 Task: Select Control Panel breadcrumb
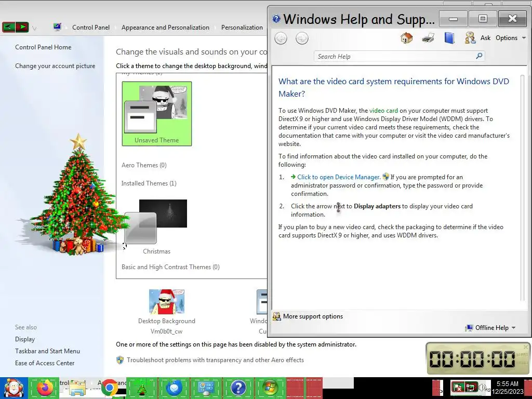coord(91,28)
